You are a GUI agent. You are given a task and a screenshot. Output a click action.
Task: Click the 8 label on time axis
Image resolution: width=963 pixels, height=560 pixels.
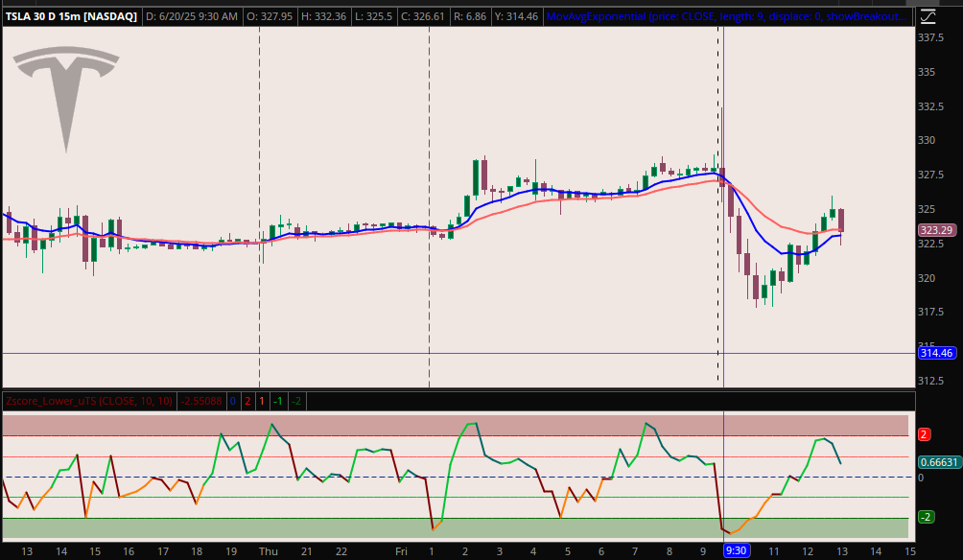pos(669,551)
